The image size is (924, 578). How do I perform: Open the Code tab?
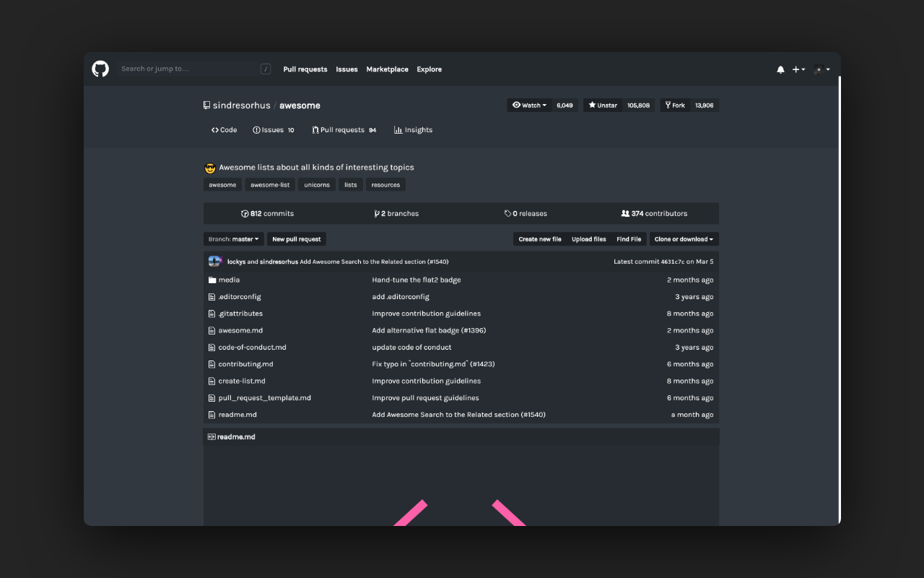[x=224, y=130]
